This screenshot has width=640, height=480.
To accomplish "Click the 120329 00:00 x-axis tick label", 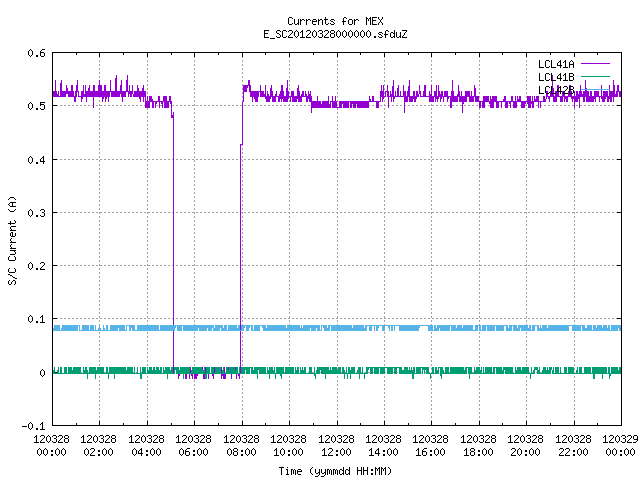I will tap(620, 445).
